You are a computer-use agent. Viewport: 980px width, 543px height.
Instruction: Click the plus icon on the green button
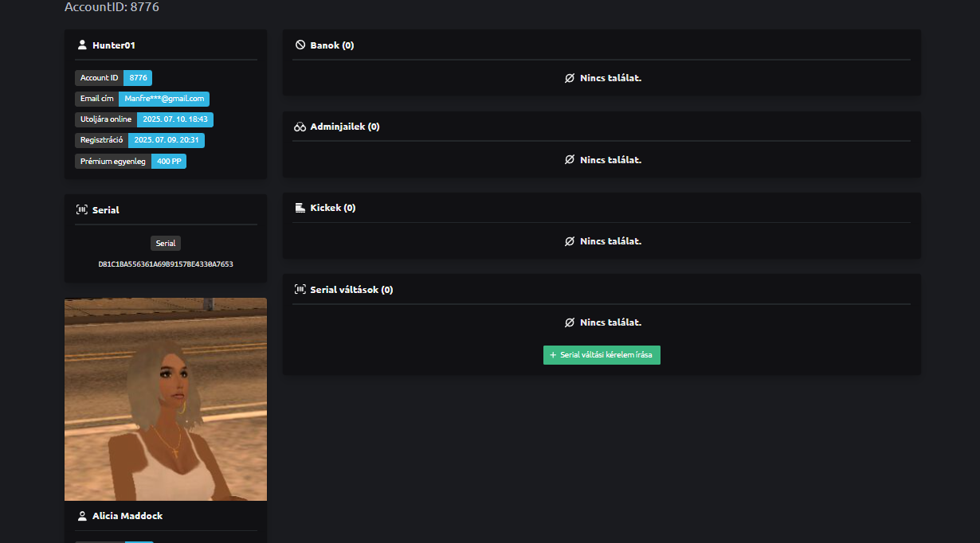click(x=553, y=355)
